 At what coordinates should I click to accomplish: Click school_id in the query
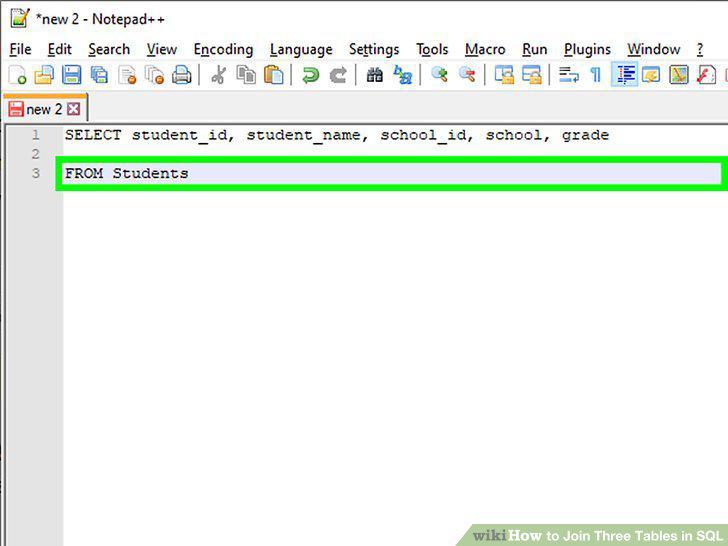pos(423,135)
